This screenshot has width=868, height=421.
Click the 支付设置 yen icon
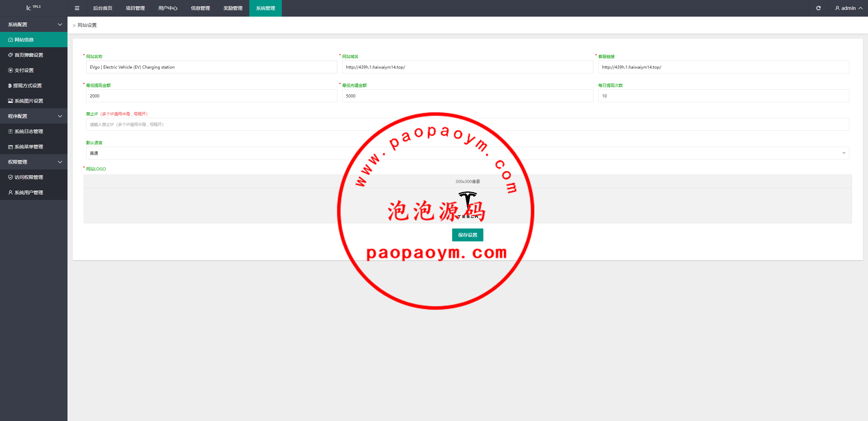[11, 70]
